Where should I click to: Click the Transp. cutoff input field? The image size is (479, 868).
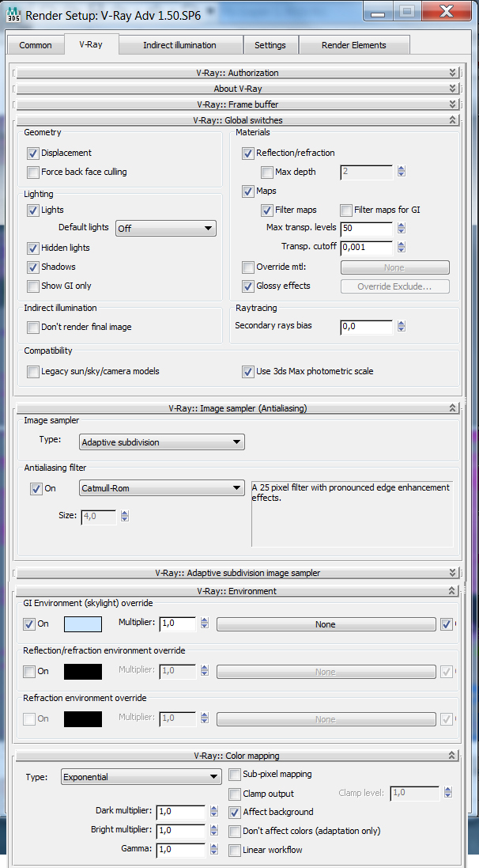tap(367, 248)
